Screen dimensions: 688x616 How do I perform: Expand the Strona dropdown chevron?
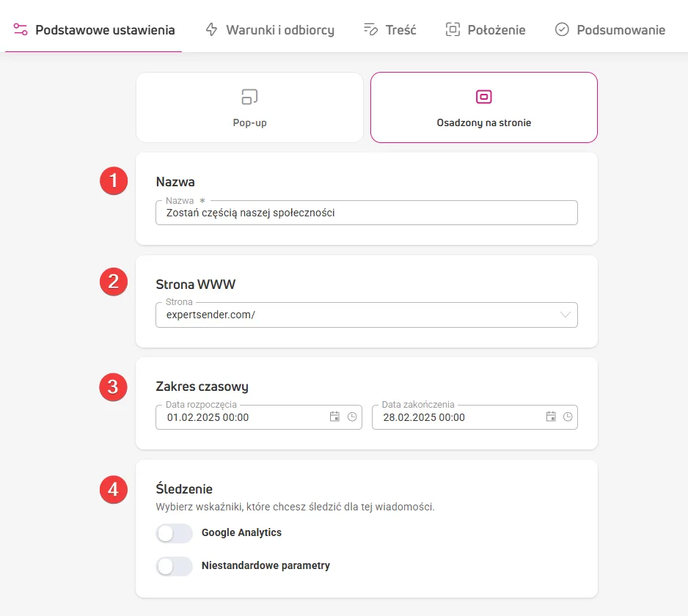(x=565, y=315)
